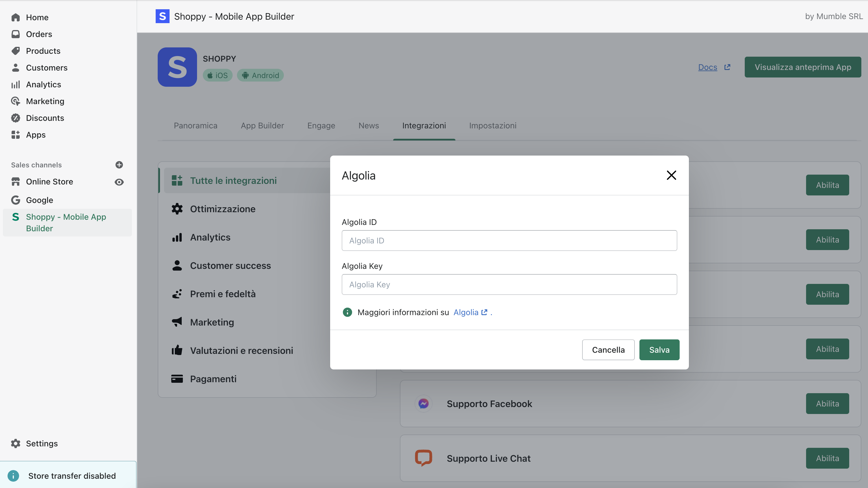This screenshot has width=868, height=488.
Task: Click the Supporto Facebook messenger icon
Action: 423,404
